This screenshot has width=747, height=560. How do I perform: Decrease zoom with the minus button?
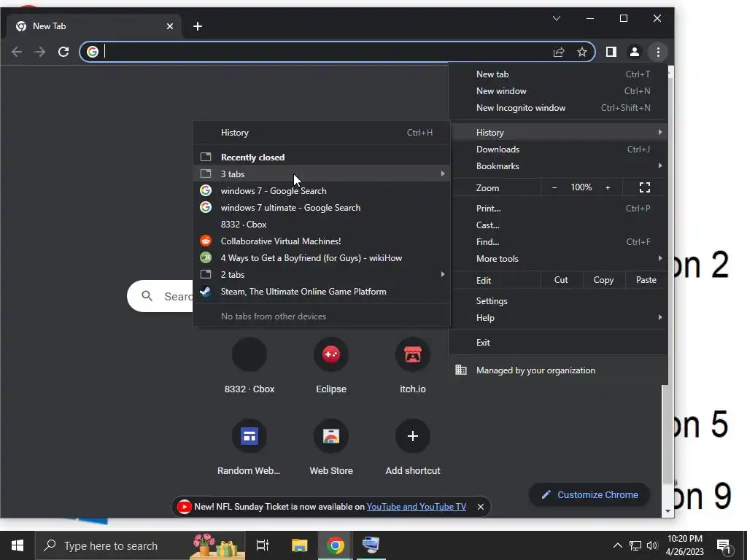554,187
